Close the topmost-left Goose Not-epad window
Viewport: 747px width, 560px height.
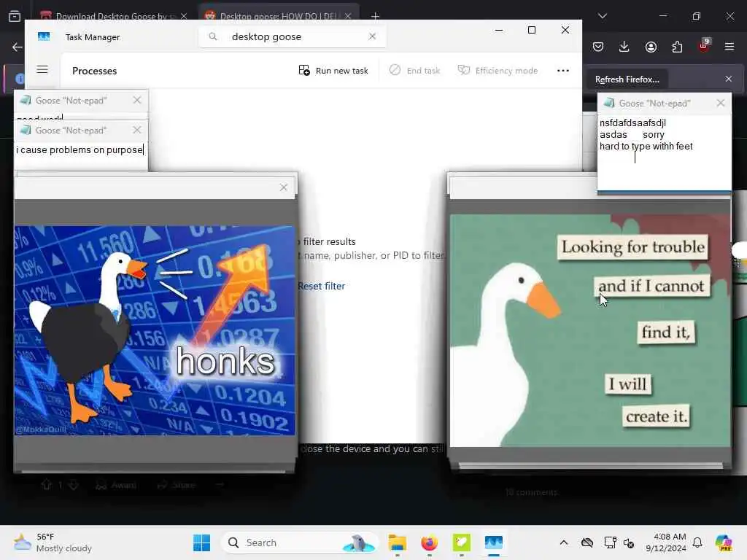[x=137, y=100]
